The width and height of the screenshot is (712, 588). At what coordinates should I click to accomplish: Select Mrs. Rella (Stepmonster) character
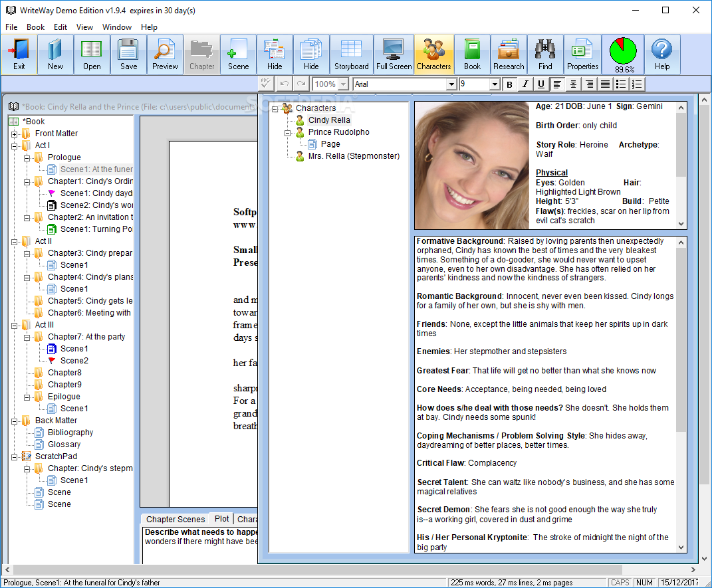click(354, 156)
